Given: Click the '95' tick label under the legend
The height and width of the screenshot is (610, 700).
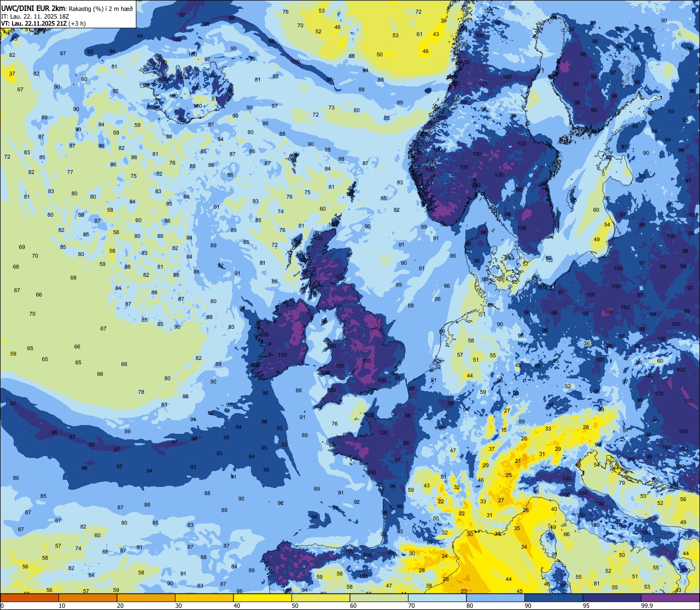Looking at the screenshot, I should 586,606.
